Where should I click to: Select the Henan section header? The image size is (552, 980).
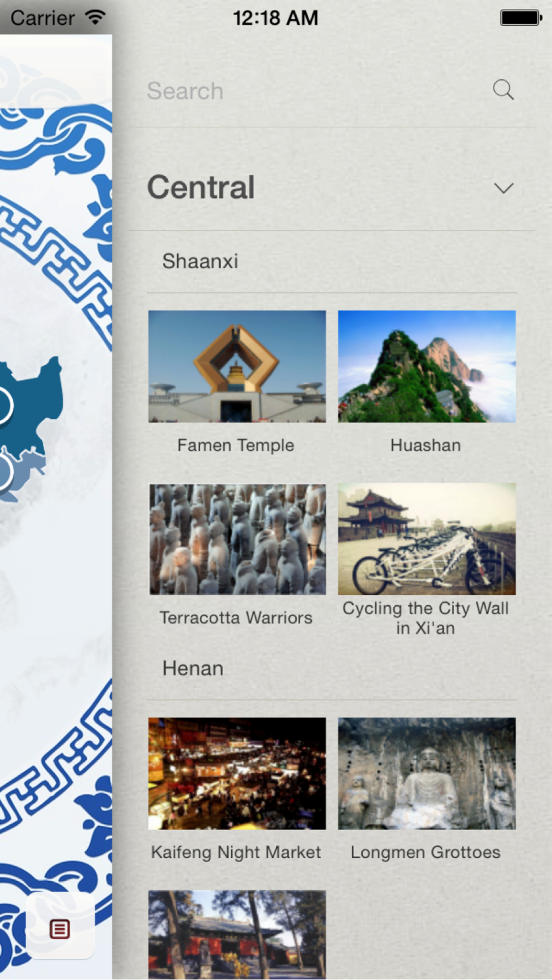tap(193, 668)
